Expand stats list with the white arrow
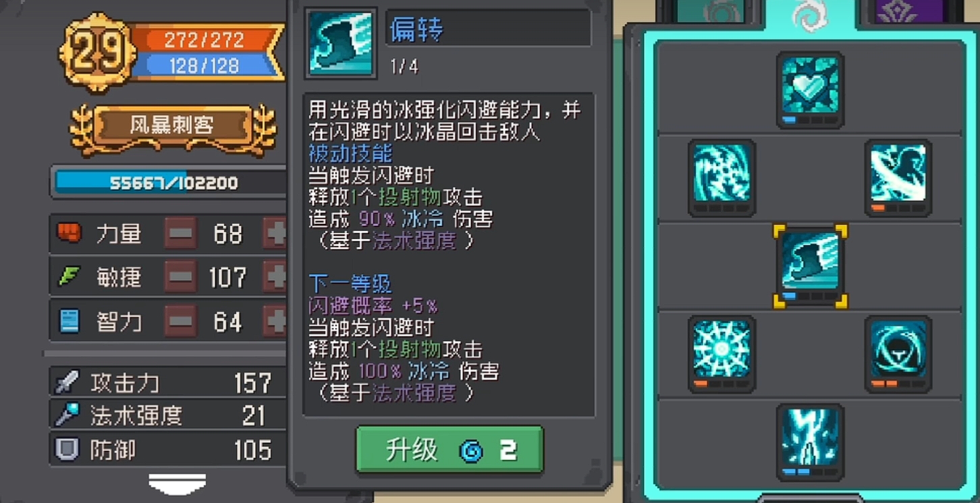Viewport: 980px width, 503px height. click(177, 483)
